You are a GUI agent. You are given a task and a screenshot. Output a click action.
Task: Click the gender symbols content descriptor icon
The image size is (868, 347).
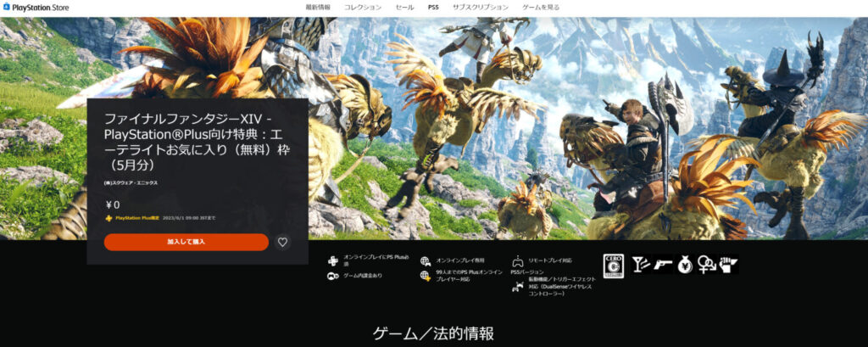(706, 264)
